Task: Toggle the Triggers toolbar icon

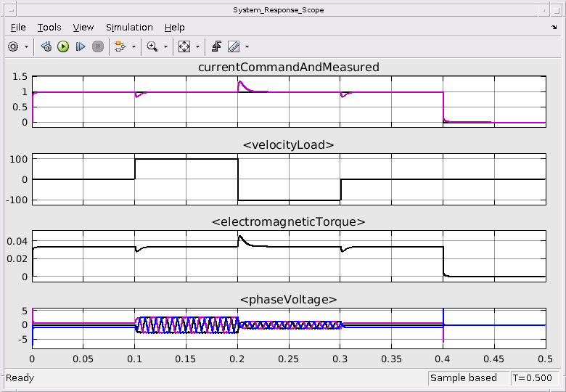Action: pyautogui.click(x=216, y=46)
